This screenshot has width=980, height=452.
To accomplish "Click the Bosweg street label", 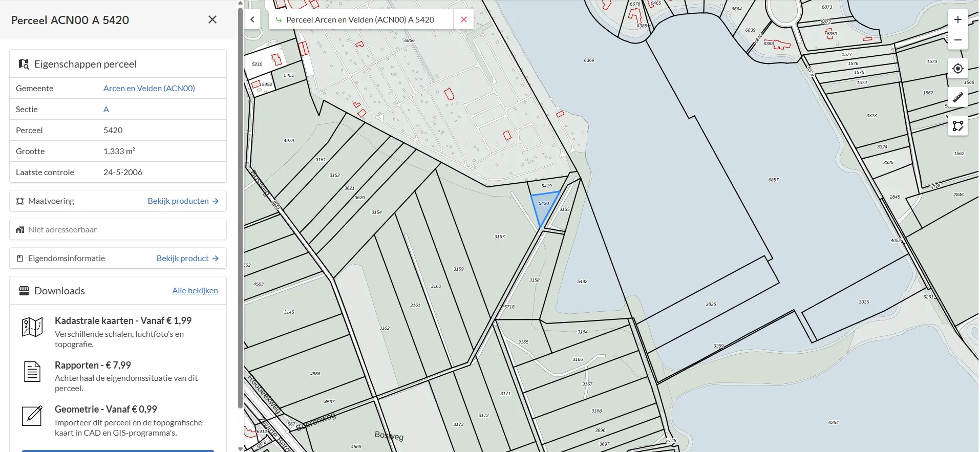I will click(x=389, y=436).
